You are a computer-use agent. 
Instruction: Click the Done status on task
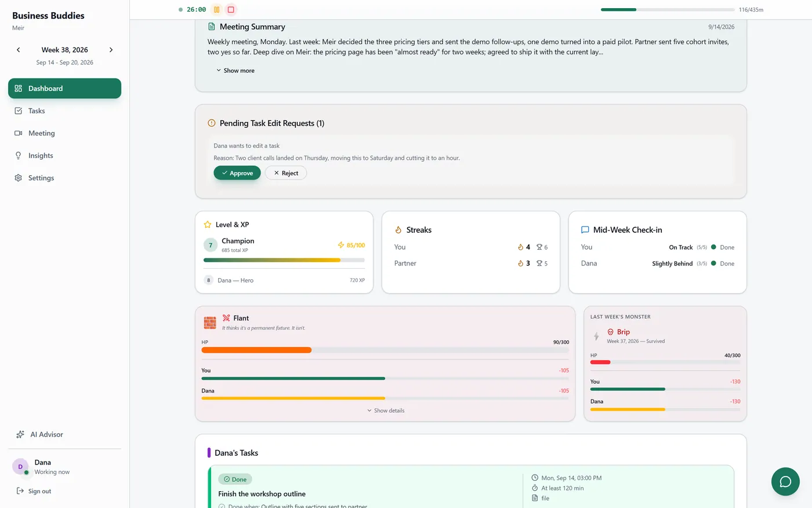click(235, 480)
